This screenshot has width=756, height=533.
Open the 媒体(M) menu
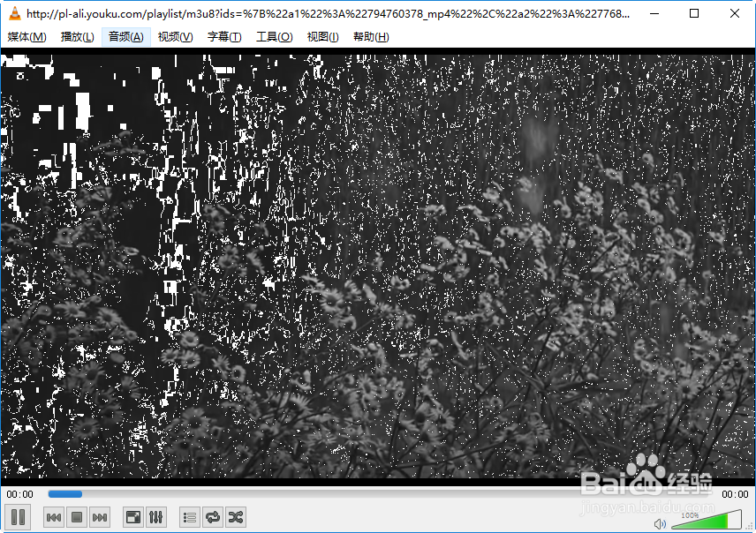coord(26,37)
